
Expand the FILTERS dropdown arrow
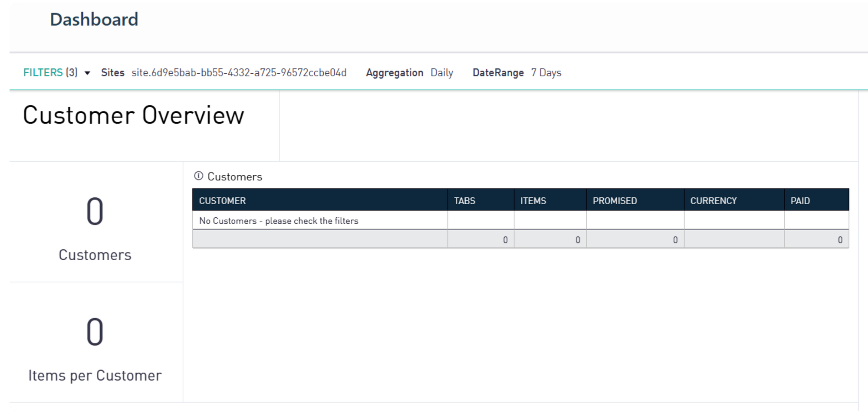pyautogui.click(x=87, y=73)
